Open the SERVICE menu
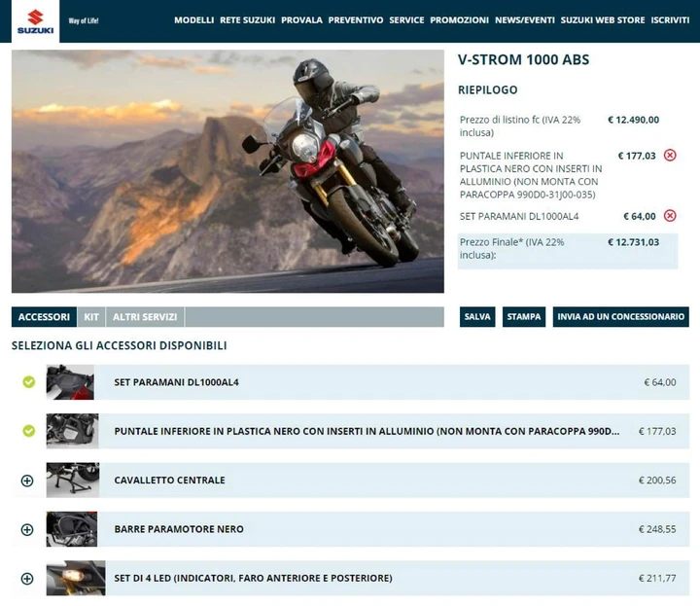700x606 pixels. point(406,20)
